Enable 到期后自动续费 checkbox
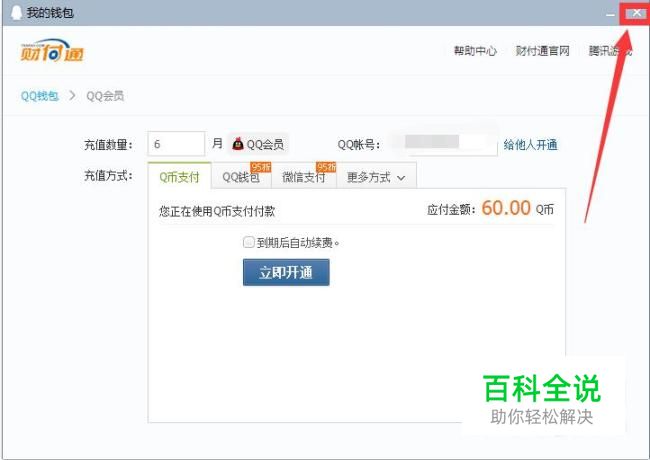The image size is (650, 460). coord(248,242)
